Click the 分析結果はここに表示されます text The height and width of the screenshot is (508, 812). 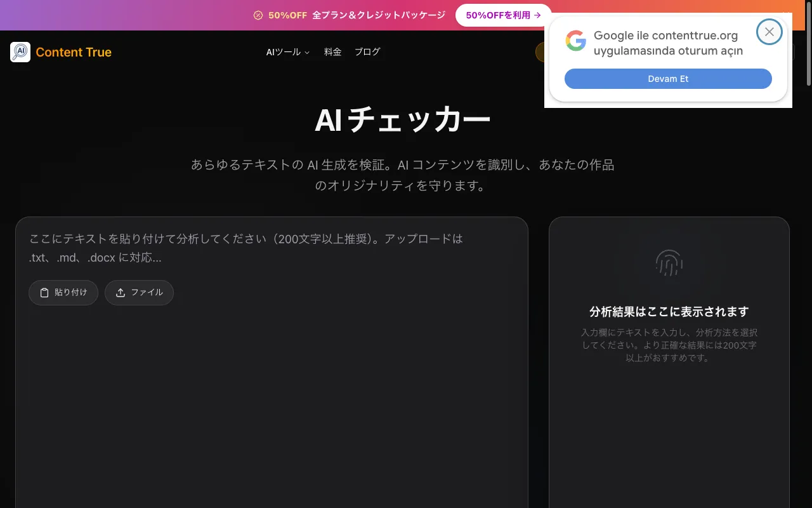coord(669,312)
